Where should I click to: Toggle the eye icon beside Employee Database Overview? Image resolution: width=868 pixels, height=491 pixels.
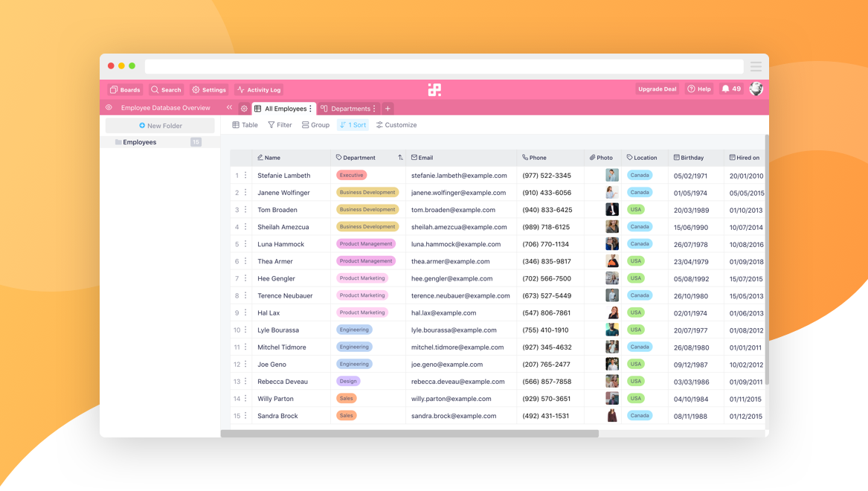[109, 107]
